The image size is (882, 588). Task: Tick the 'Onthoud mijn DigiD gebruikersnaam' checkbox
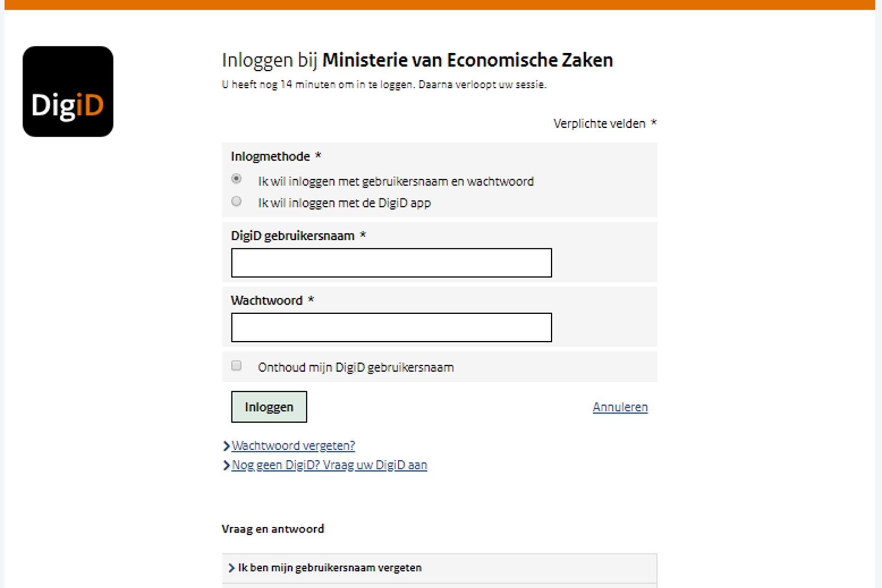coord(237,366)
